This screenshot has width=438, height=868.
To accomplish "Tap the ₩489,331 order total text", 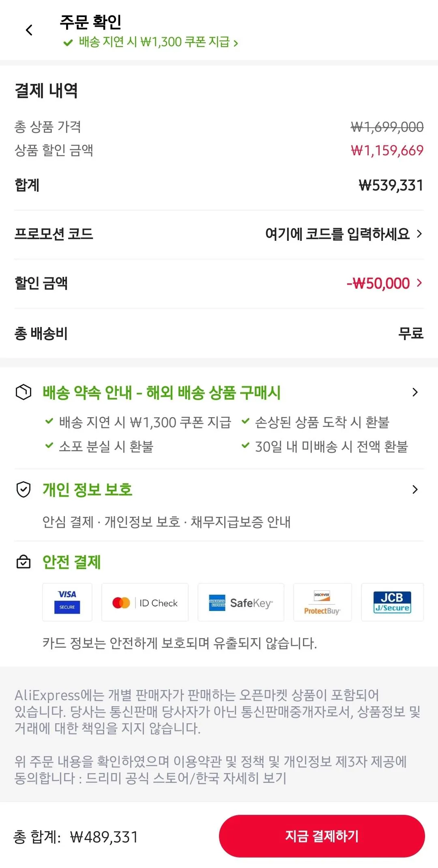I will click(104, 837).
